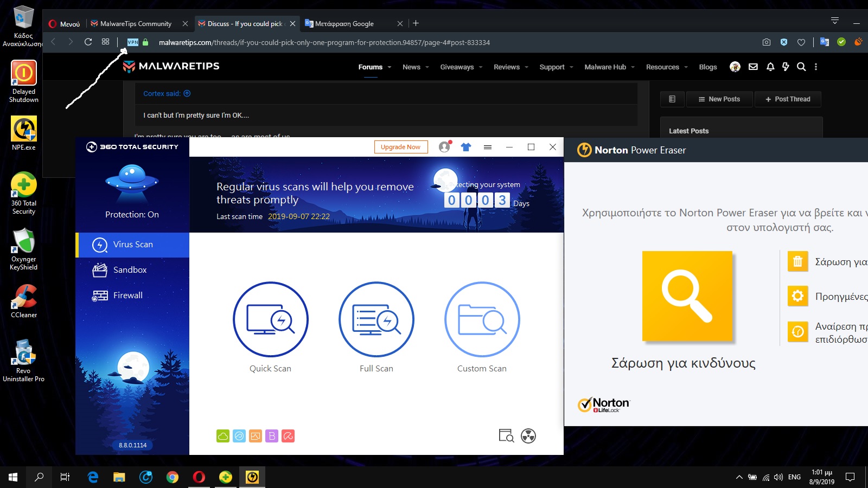Click the green cloud engine icon
The height and width of the screenshot is (488, 868).
[223, 436]
